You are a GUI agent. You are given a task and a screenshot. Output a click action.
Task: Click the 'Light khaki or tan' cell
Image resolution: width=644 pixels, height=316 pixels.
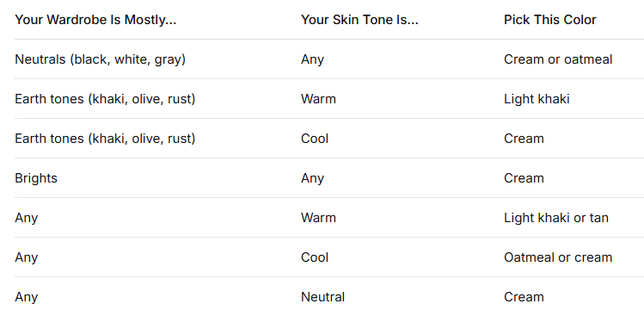click(x=556, y=218)
